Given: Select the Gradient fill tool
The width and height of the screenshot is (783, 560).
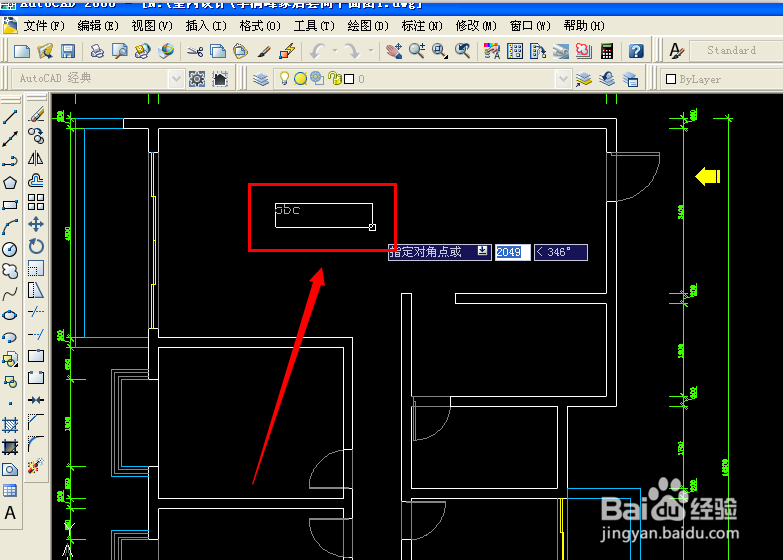Looking at the screenshot, I should pyautogui.click(x=10, y=447).
